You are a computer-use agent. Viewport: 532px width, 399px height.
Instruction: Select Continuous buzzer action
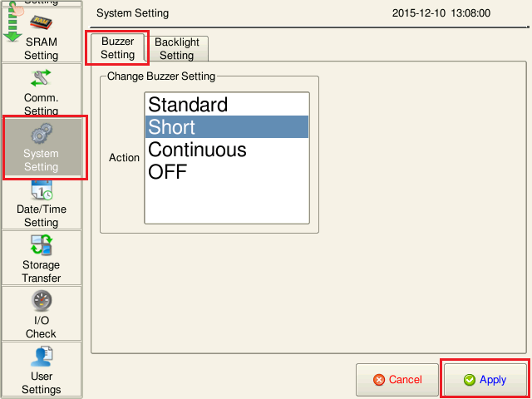point(197,150)
